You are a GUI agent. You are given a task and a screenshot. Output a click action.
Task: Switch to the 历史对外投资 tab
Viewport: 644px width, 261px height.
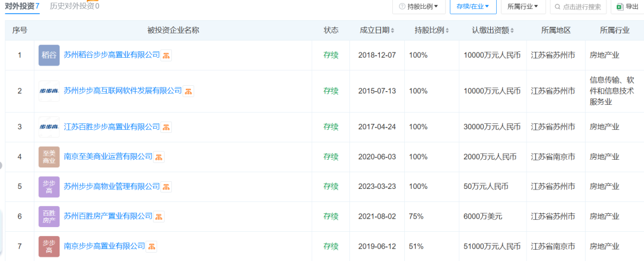(x=75, y=6)
